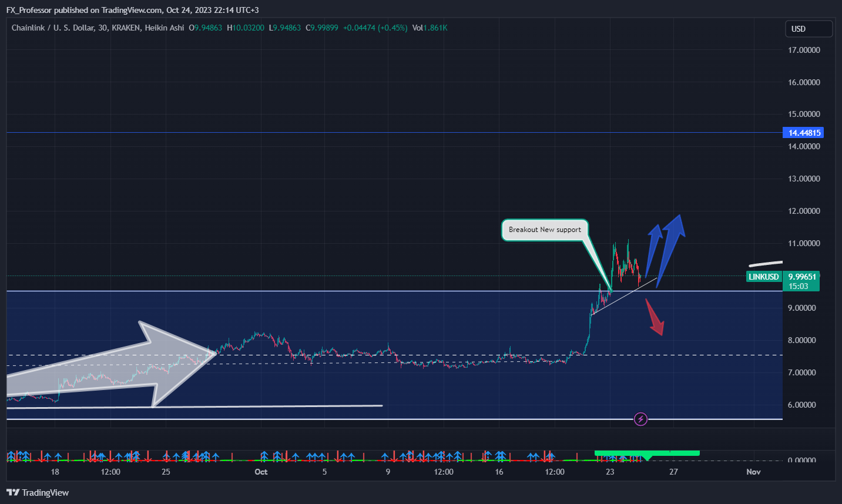Click the +0.04474 (+0.45%) change value
842x504 pixels.
pos(375,28)
